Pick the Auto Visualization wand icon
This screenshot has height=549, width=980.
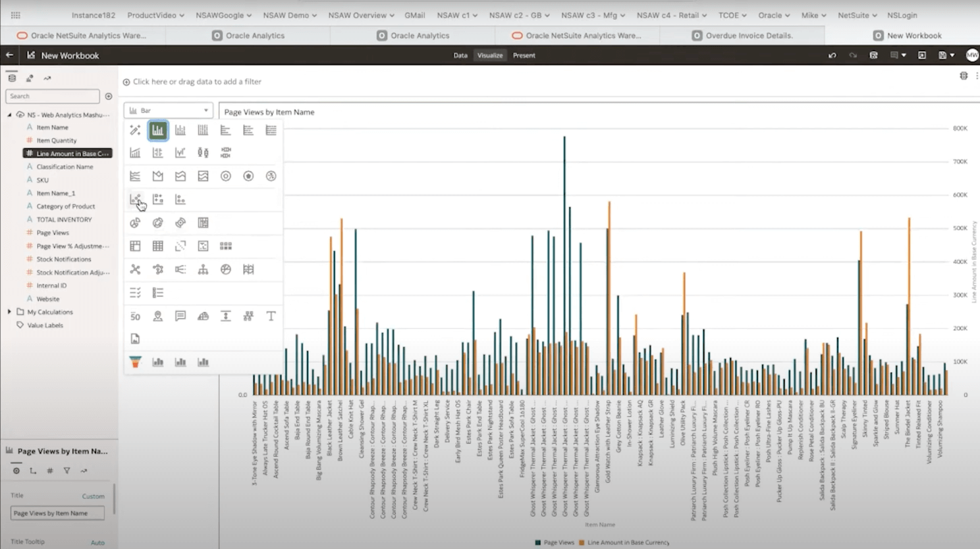[135, 130]
